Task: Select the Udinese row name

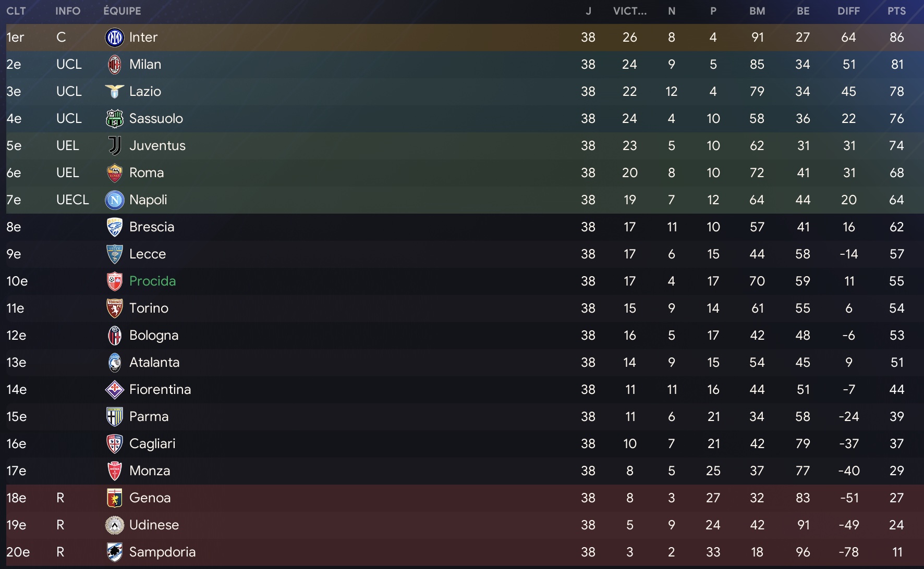Action: (x=154, y=525)
